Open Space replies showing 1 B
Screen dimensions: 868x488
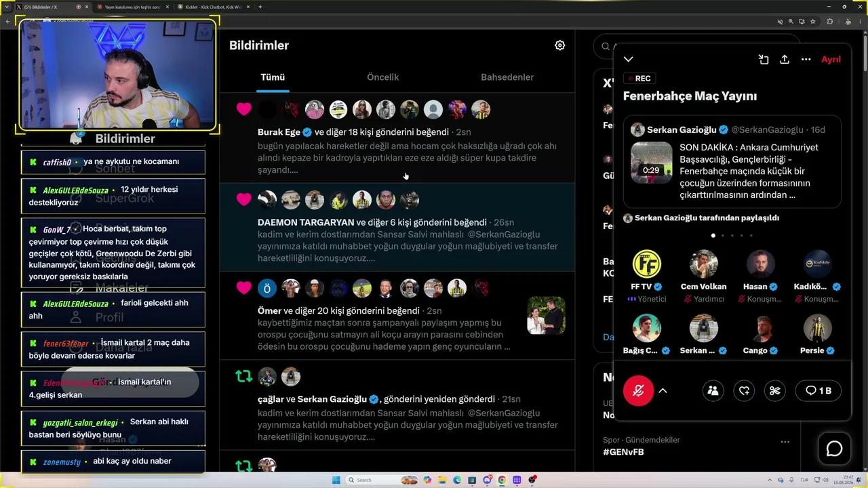(818, 390)
